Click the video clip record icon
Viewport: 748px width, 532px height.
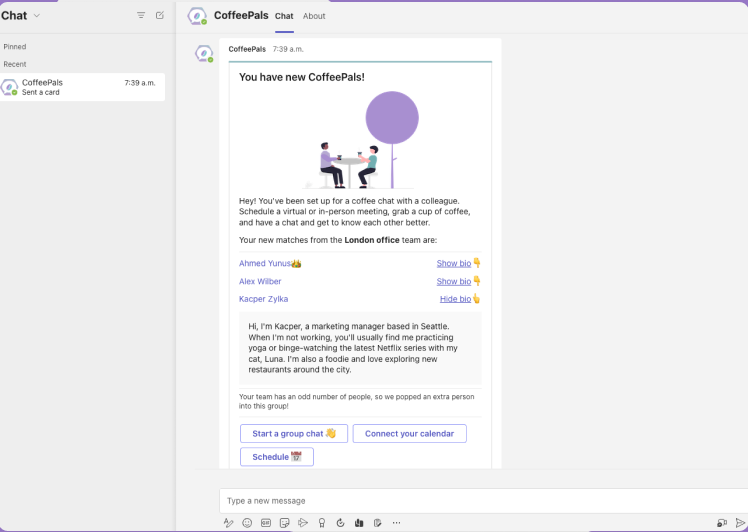(x=722, y=523)
